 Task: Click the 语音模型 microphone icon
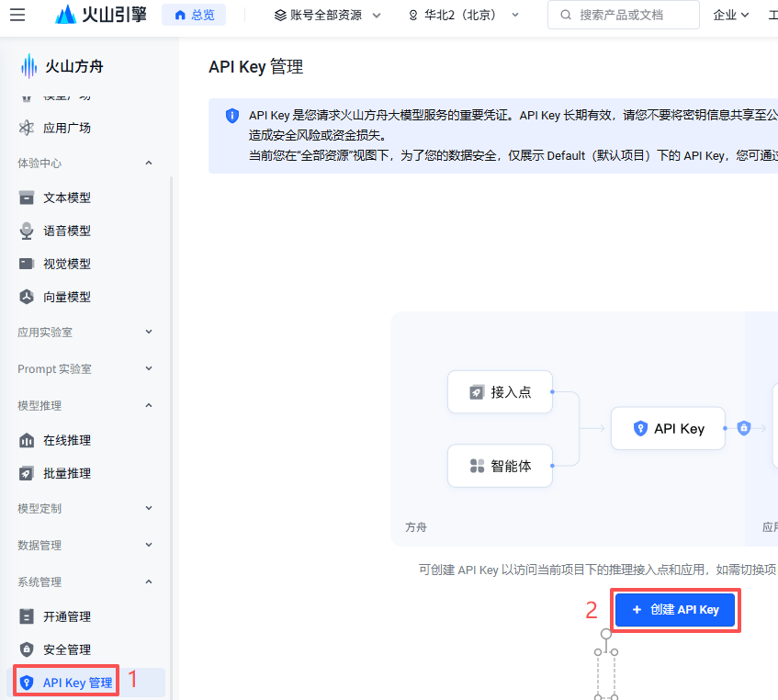[27, 231]
